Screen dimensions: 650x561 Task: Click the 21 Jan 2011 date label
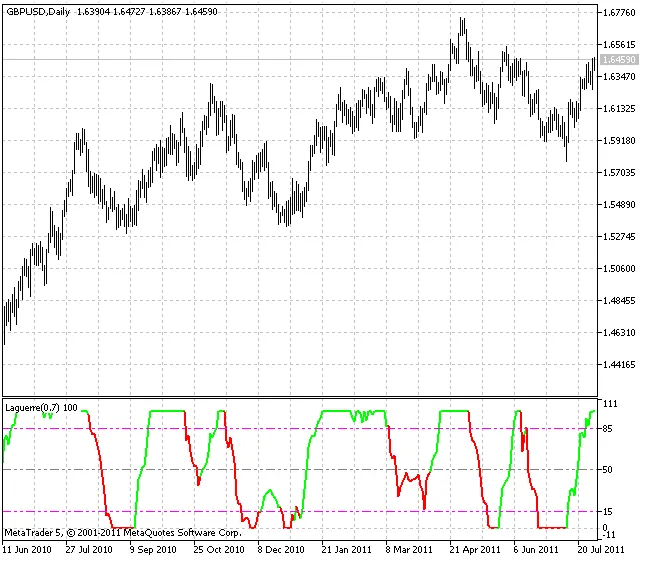(x=347, y=550)
